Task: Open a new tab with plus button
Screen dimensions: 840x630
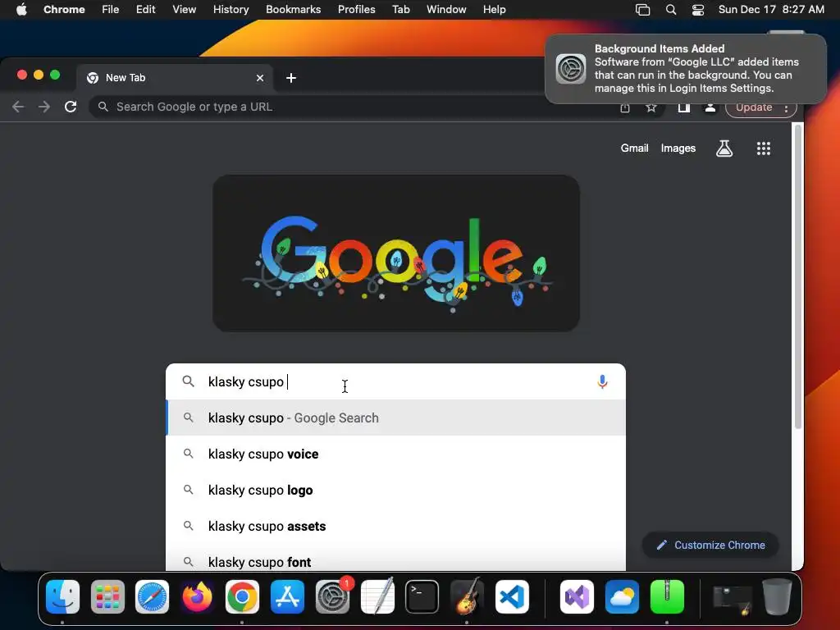Action: pyautogui.click(x=291, y=78)
